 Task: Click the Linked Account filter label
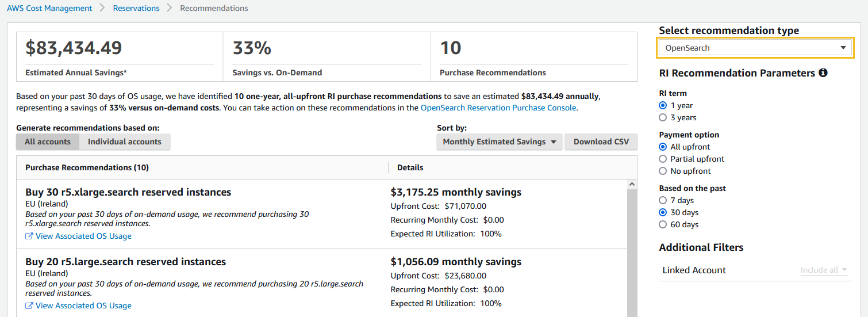tap(694, 270)
